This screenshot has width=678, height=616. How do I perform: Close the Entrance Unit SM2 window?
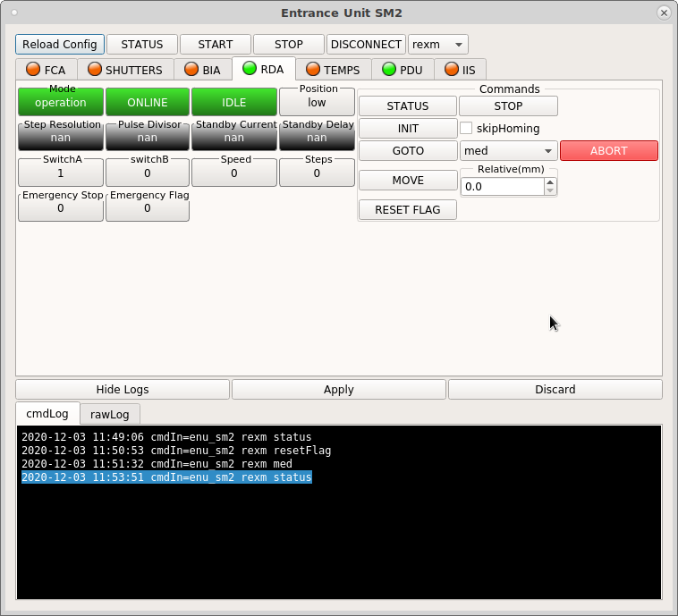pos(664,13)
